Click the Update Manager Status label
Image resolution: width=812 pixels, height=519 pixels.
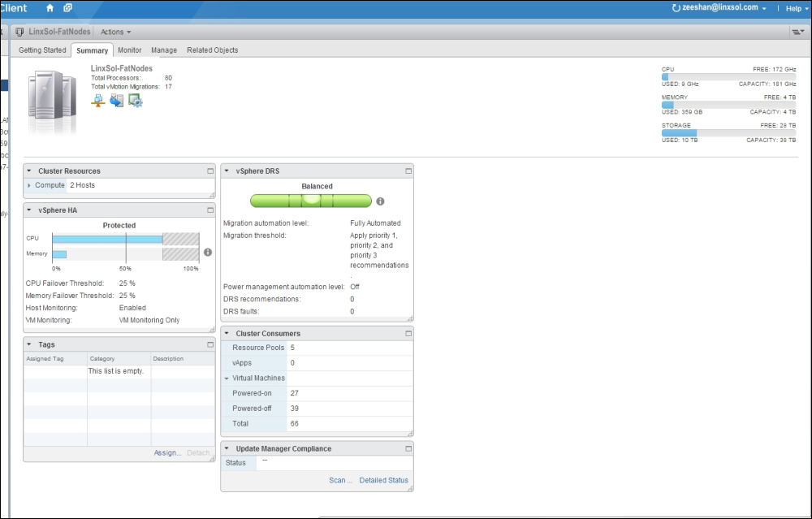(235, 462)
